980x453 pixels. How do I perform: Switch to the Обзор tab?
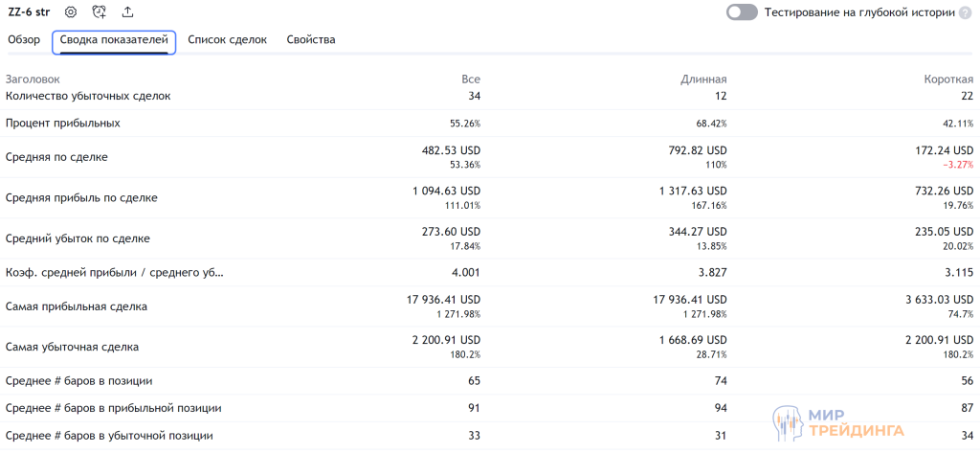(x=24, y=40)
